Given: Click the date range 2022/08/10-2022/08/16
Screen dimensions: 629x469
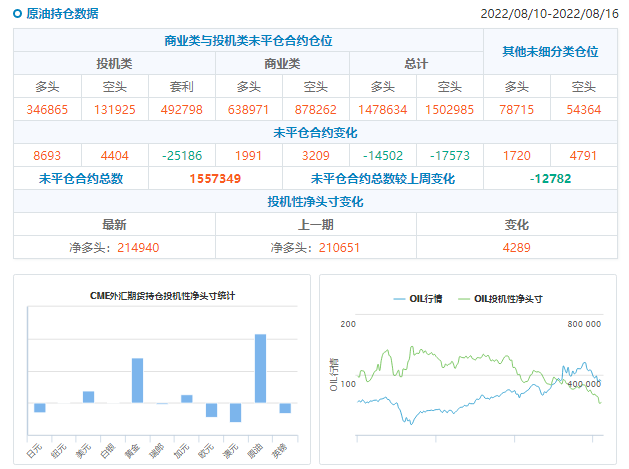Looking at the screenshot, I should pyautogui.click(x=550, y=15).
